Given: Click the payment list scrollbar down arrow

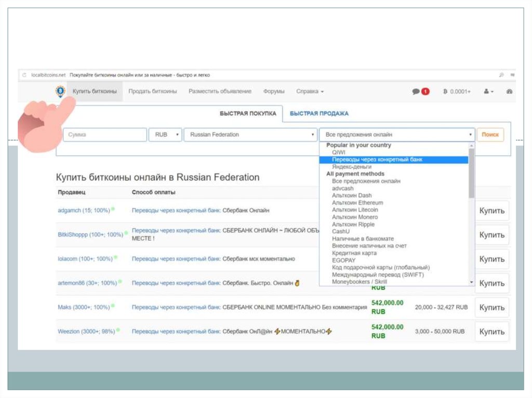Looking at the screenshot, I should [x=471, y=282].
